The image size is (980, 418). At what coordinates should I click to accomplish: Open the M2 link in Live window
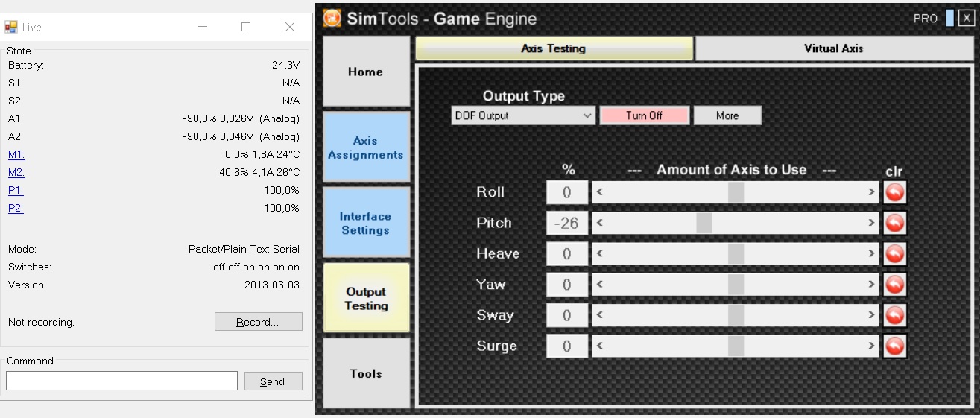click(16, 172)
